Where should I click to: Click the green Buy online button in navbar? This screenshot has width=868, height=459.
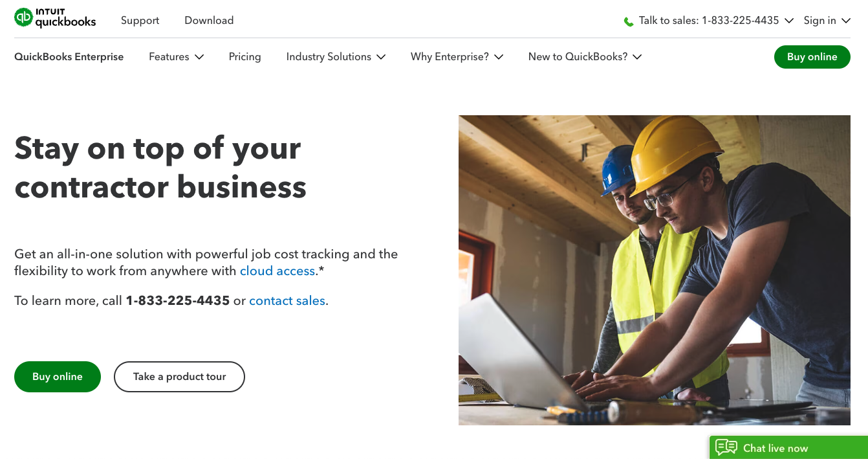pyautogui.click(x=812, y=57)
